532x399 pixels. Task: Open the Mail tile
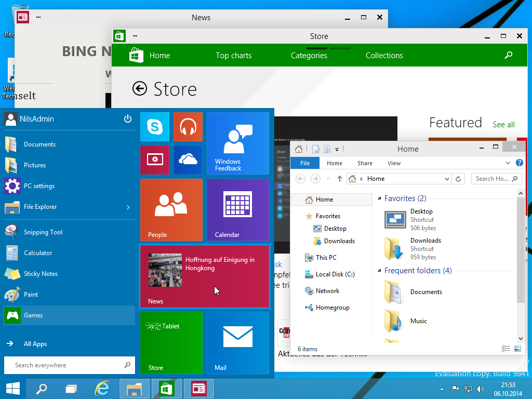click(x=238, y=343)
